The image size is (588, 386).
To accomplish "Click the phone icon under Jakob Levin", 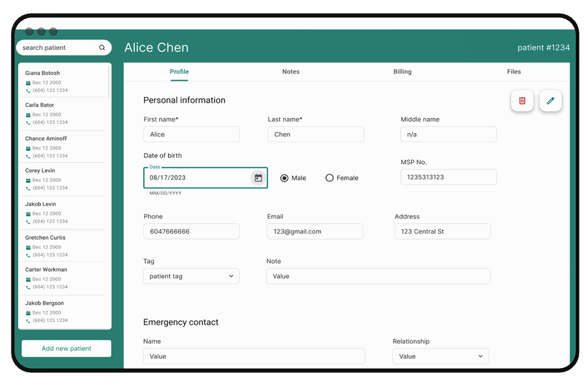I will pos(28,222).
